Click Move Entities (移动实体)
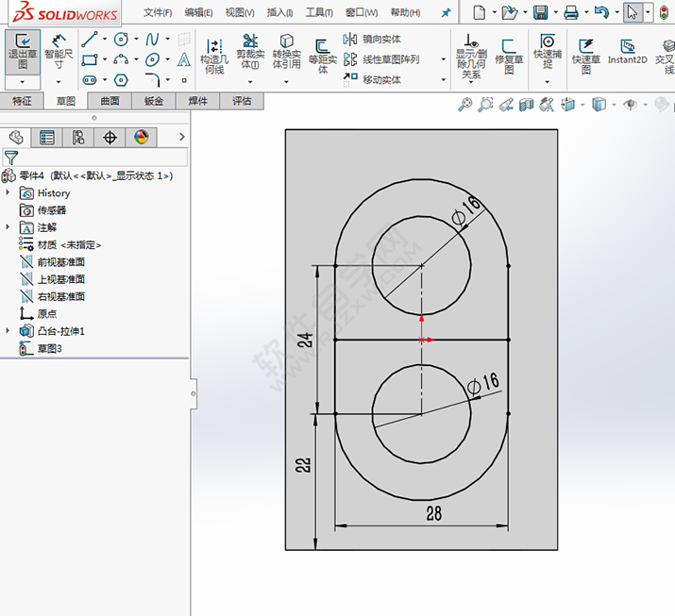 point(372,79)
